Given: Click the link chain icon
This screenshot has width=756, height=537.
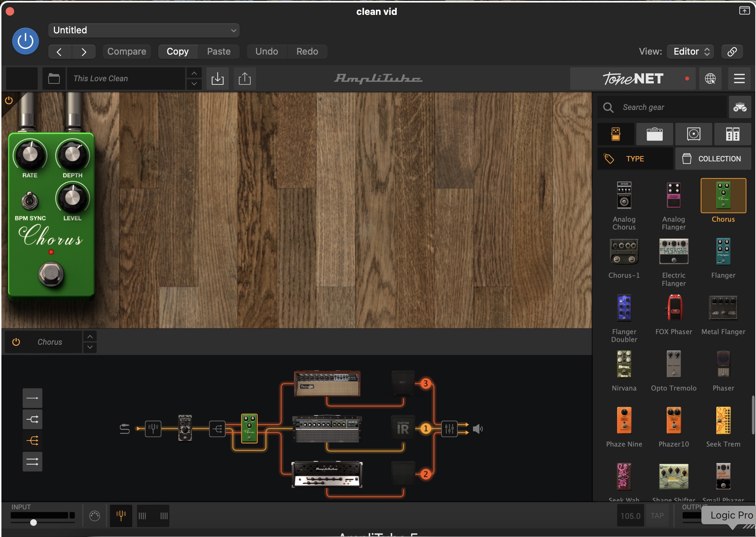Looking at the screenshot, I should click(x=732, y=52).
